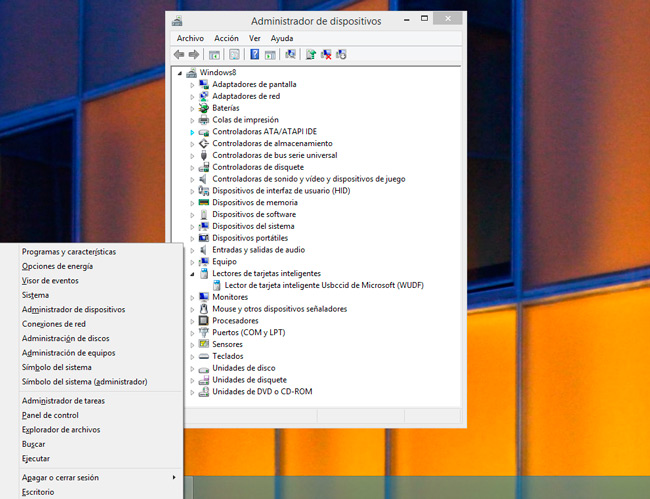The height and width of the screenshot is (499, 650).
Task: Click the Controladoras de bus serie universal USB icon
Action: click(204, 155)
